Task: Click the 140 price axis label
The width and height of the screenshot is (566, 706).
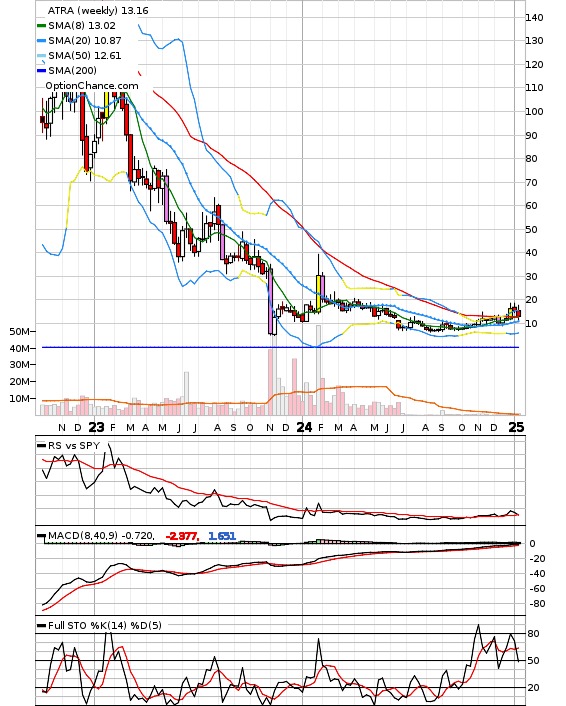Action: [534, 18]
